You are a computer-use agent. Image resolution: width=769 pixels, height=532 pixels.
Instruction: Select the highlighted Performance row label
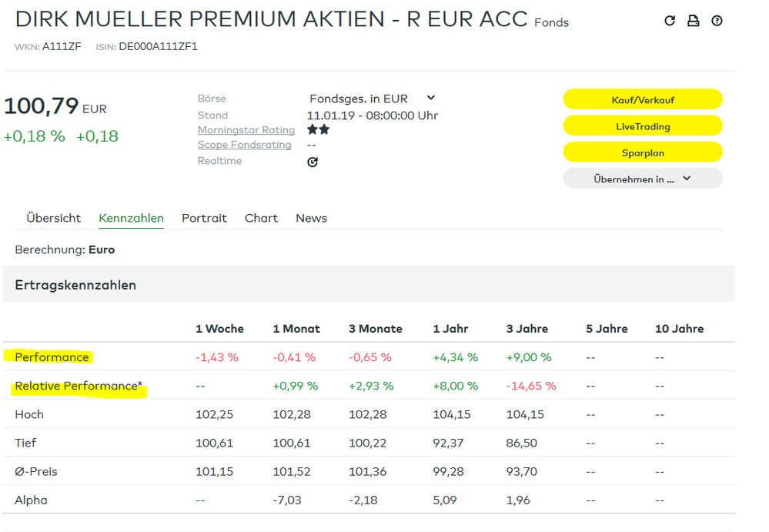[51, 357]
